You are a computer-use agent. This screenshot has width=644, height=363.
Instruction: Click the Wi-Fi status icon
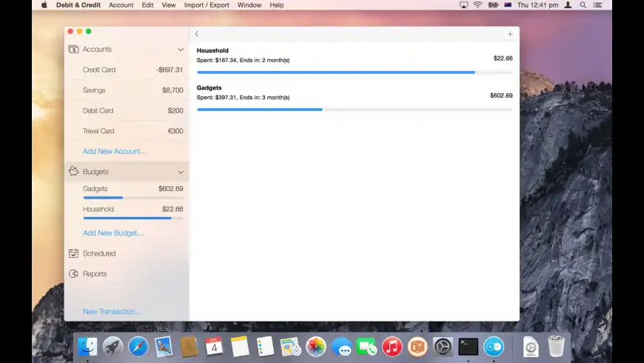pyautogui.click(x=477, y=5)
